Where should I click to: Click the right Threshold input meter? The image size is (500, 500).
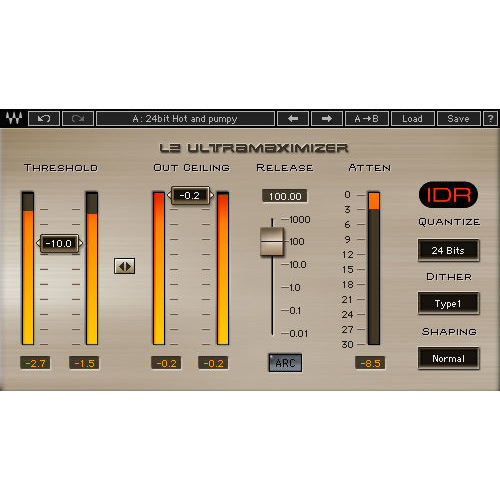[x=92, y=268]
